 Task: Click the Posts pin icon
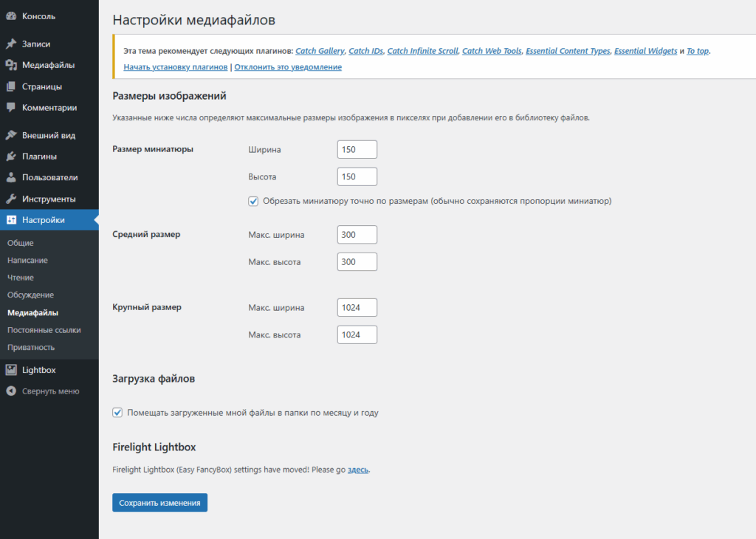coord(11,44)
